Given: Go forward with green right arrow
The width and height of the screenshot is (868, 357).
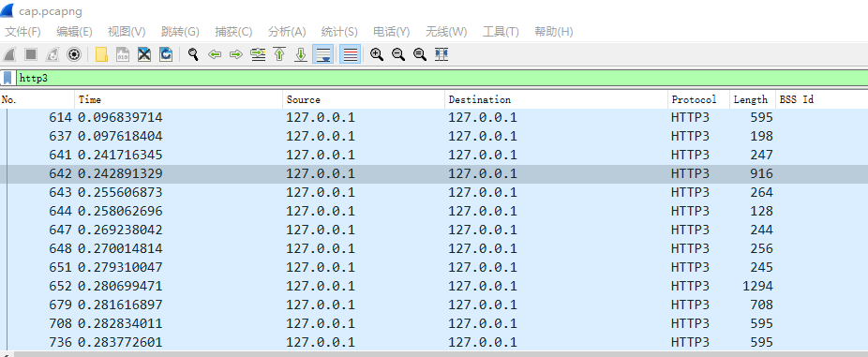Looking at the screenshot, I should (x=236, y=54).
